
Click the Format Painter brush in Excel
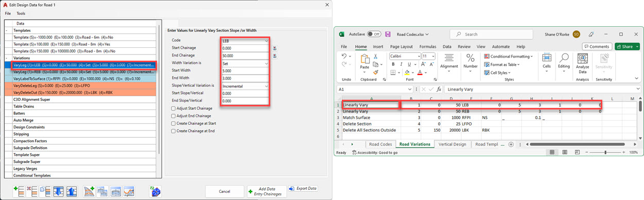click(376, 72)
